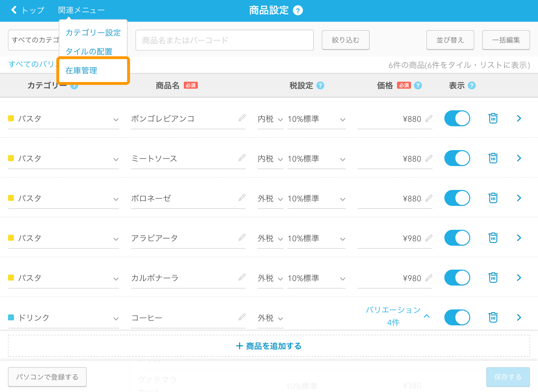Click yellow category swatch on ボンゴレビアンコ row
The height and width of the screenshot is (392, 538).
[11, 118]
